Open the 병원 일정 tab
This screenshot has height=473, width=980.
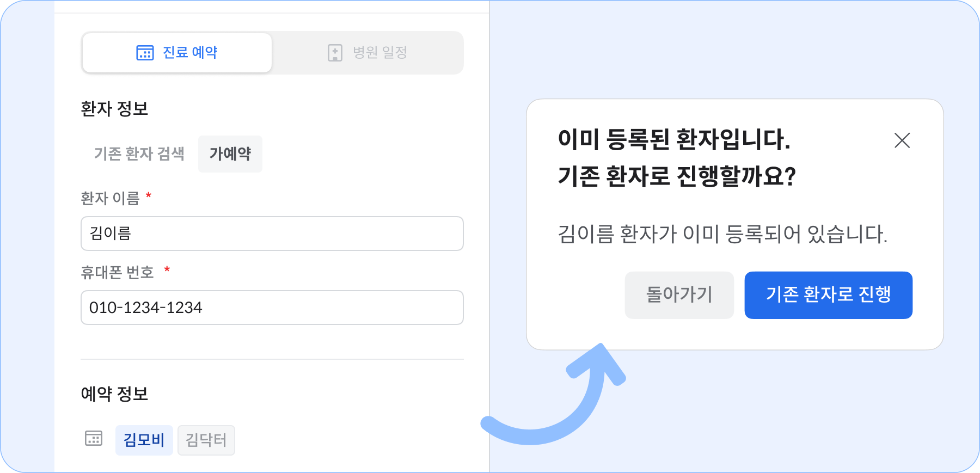pos(367,53)
